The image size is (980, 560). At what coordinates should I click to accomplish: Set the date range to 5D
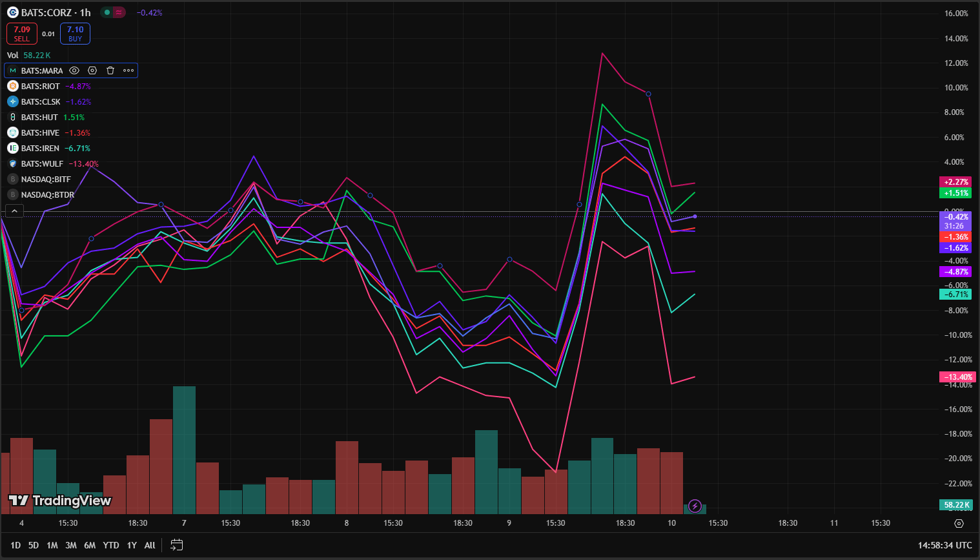(34, 545)
